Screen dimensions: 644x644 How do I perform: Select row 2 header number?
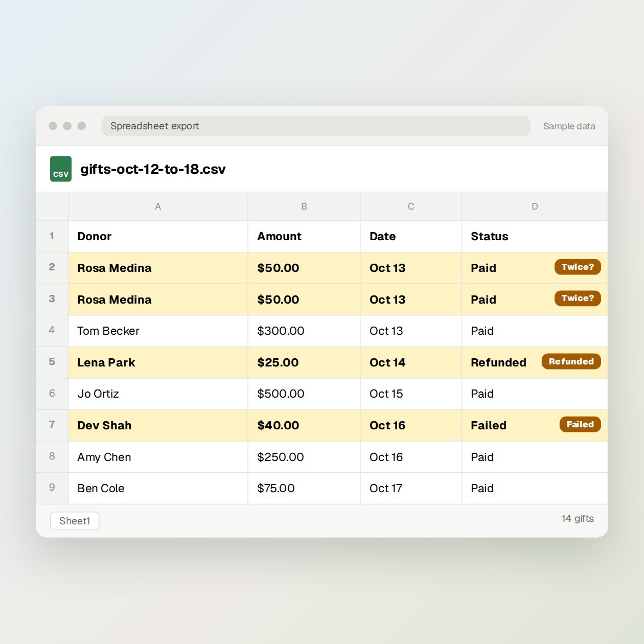(x=52, y=267)
